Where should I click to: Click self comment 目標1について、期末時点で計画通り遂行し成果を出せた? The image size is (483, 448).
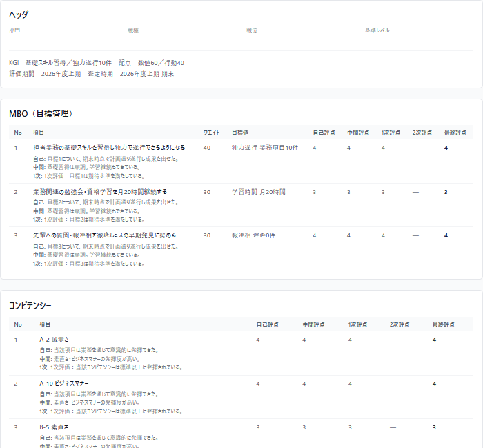pyautogui.click(x=106, y=159)
